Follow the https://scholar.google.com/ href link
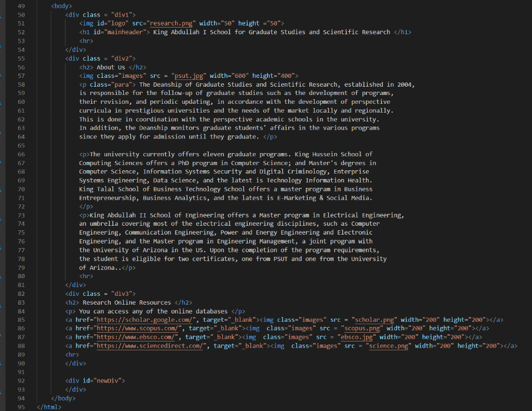Viewport: 532px width, 411px height. (145, 320)
